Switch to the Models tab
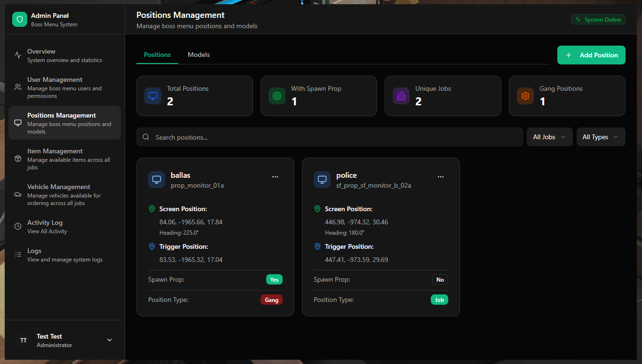 pyautogui.click(x=198, y=55)
